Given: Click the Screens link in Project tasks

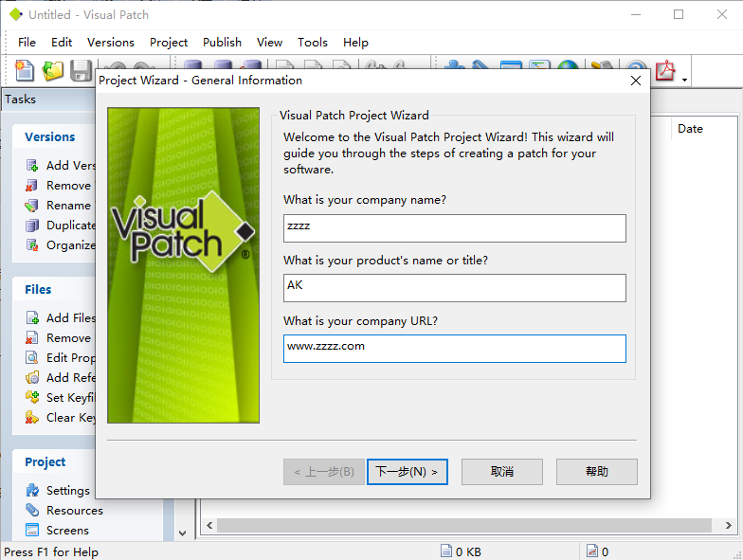Looking at the screenshot, I should click(67, 531).
